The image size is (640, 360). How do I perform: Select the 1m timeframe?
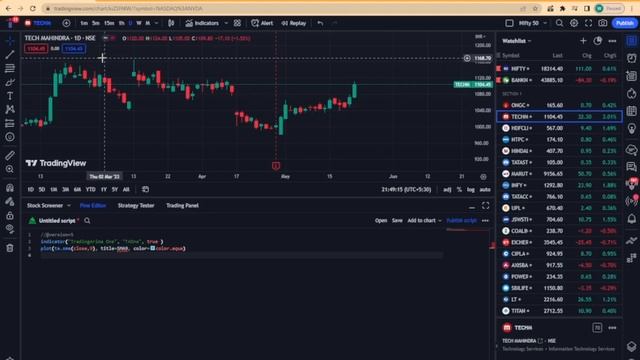[84, 23]
